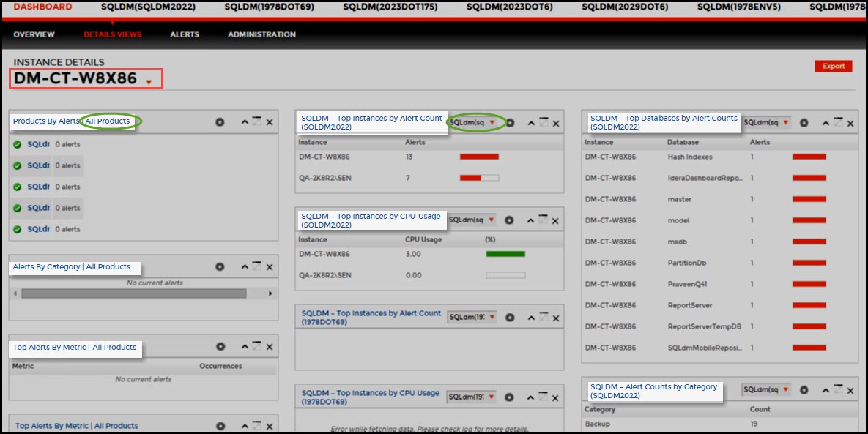Select the 'ReportServerTempDB' database cell
Viewport: 868px width, 434px height.
[704, 326]
